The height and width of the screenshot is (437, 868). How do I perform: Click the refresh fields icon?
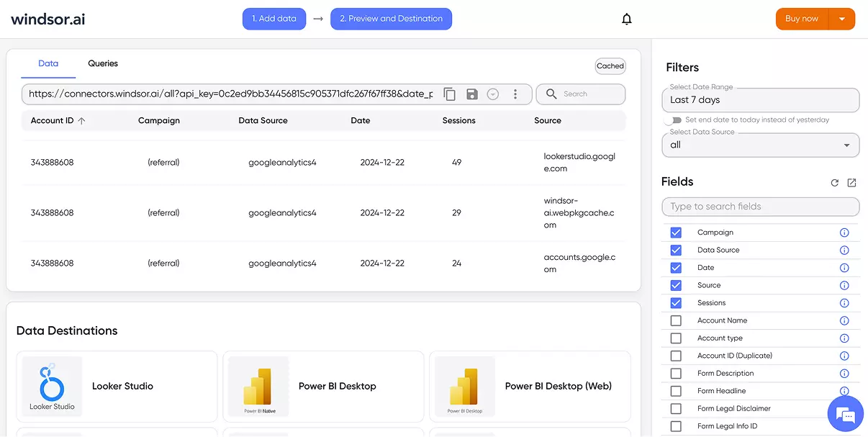pyautogui.click(x=835, y=183)
